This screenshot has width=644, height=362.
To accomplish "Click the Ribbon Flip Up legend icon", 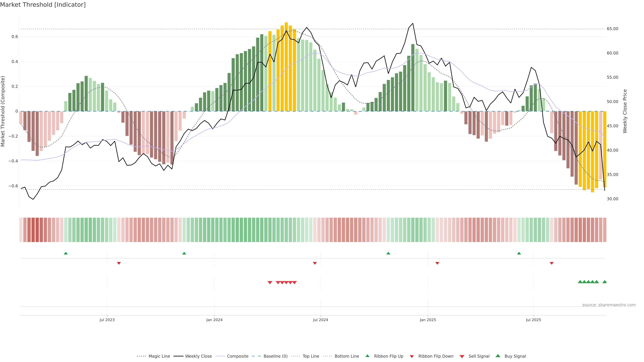I will pyautogui.click(x=367, y=356).
